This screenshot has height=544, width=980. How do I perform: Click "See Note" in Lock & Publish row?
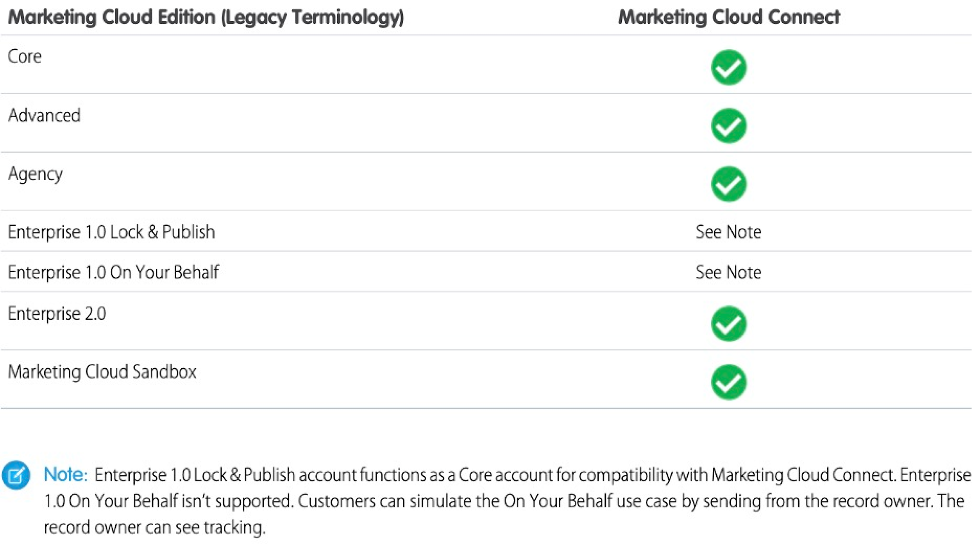728,232
